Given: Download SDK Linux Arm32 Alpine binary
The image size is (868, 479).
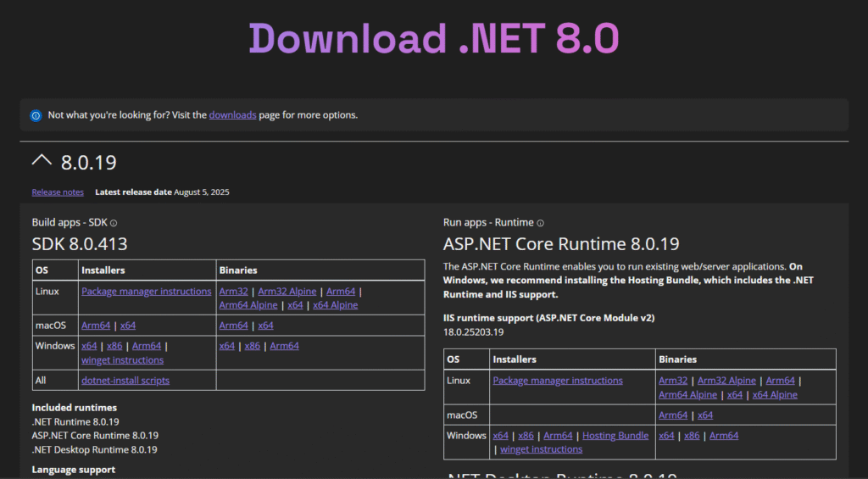Looking at the screenshot, I should tap(287, 292).
